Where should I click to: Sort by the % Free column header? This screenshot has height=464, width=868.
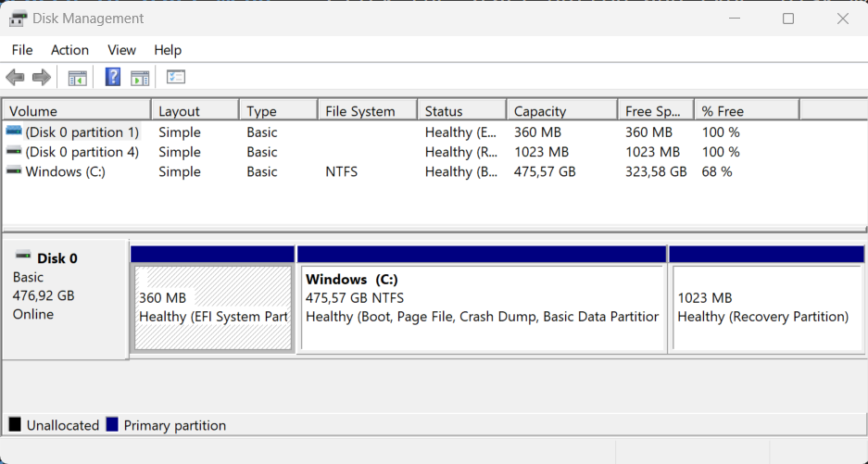[x=747, y=111]
